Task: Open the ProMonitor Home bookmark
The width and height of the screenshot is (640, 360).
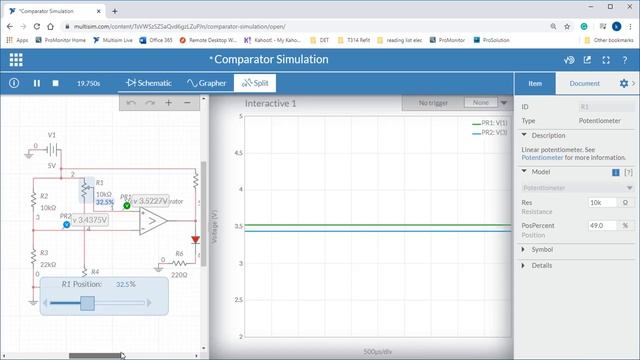Action: coord(60,40)
